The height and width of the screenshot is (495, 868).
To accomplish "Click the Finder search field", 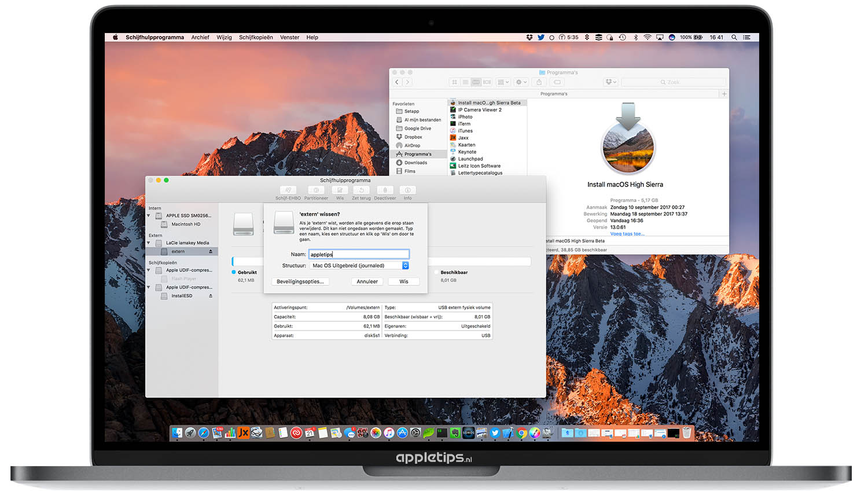I will tap(674, 82).
